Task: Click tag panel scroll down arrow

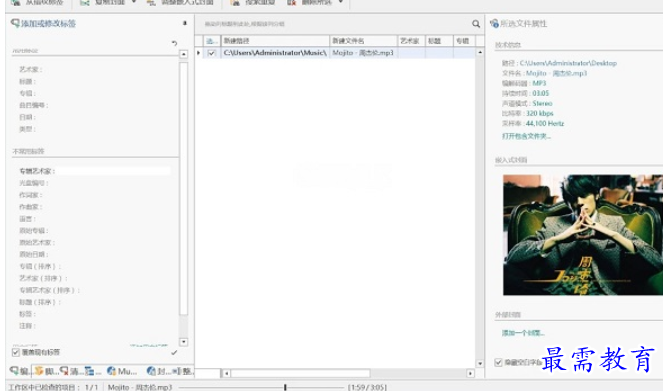Action: (184, 342)
